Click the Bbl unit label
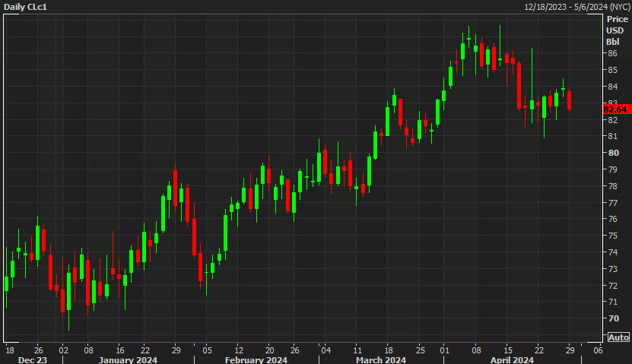632x364 pixels. (613, 41)
